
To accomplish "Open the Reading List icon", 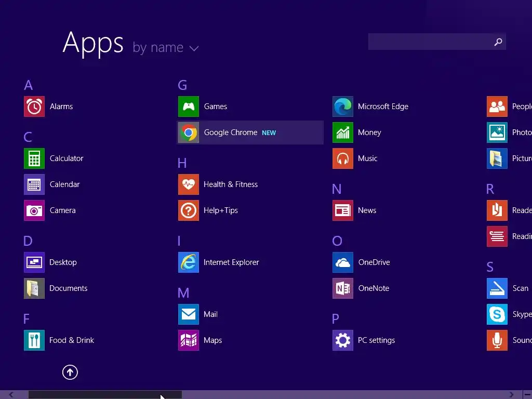I will (497, 236).
